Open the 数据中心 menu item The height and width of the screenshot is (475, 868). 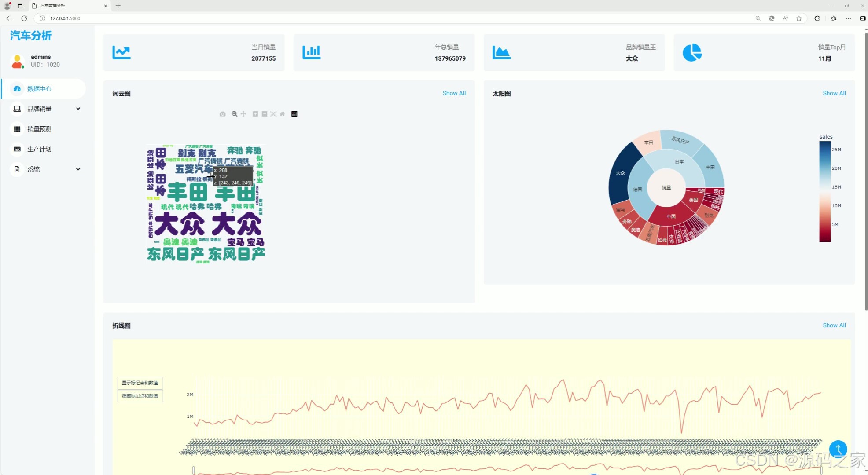(x=40, y=89)
